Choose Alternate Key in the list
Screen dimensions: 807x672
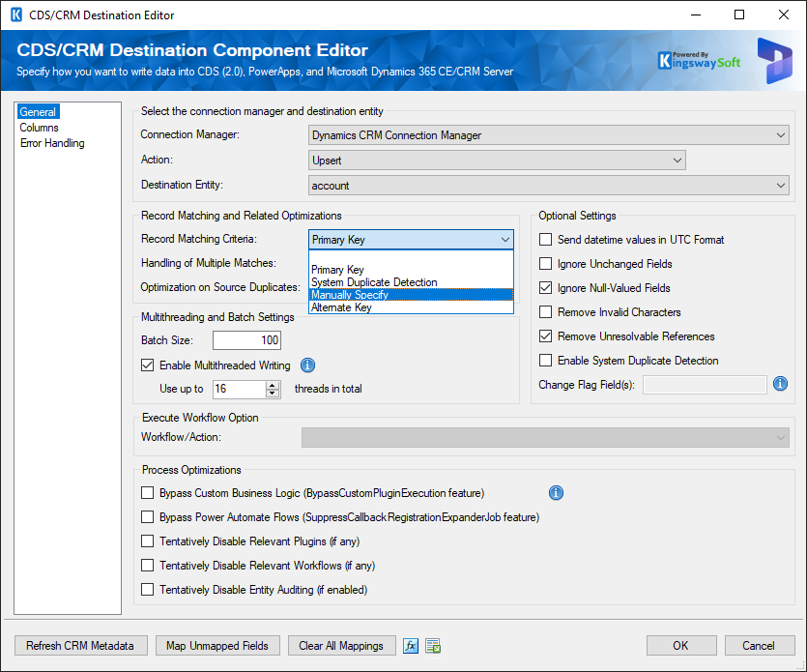411,307
